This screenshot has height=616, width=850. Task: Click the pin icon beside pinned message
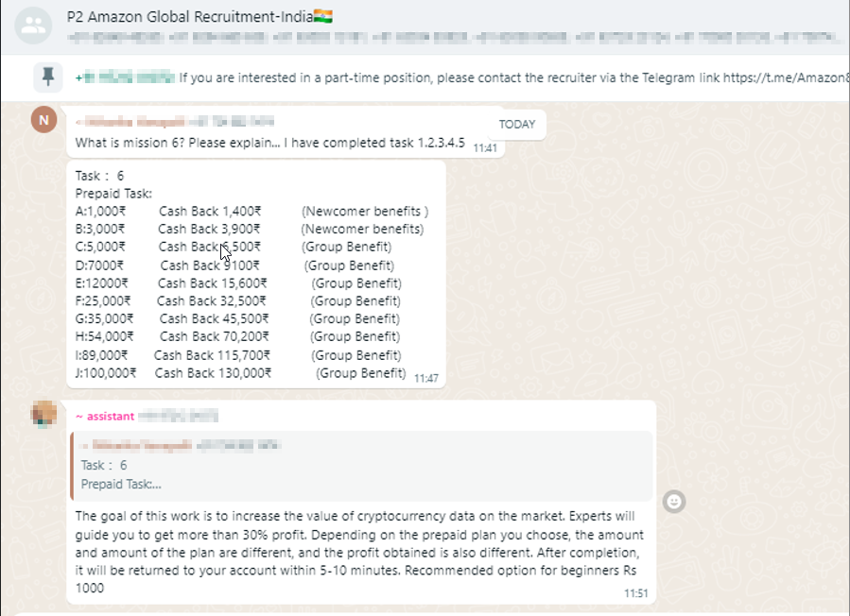pyautogui.click(x=47, y=77)
